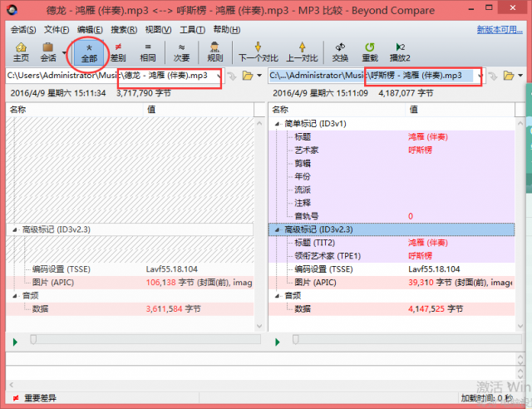Collapse 简单标记 (ID3v1) in right pane

pos(277,124)
